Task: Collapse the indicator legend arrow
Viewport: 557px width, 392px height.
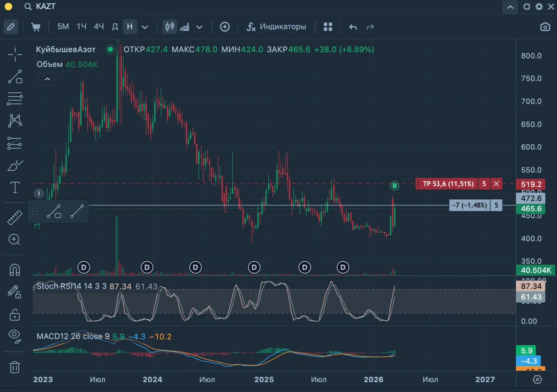Action: (47, 79)
